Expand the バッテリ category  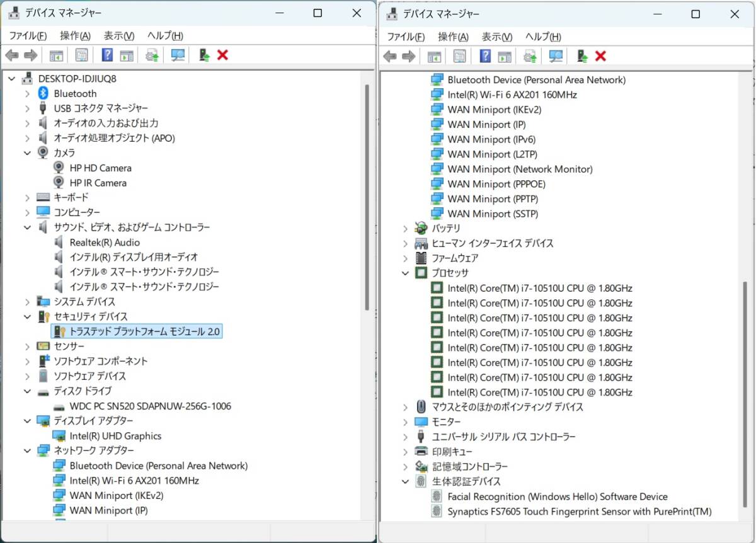coord(405,228)
